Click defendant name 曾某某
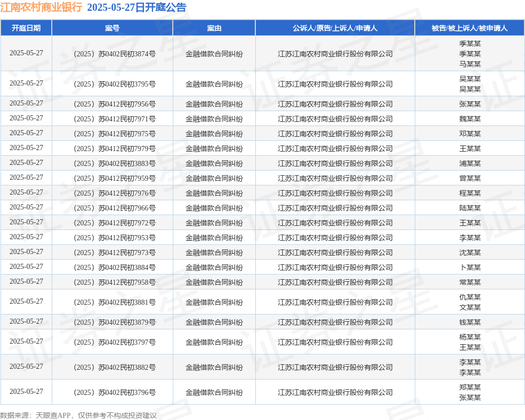This screenshot has width=525, height=420. [470, 178]
